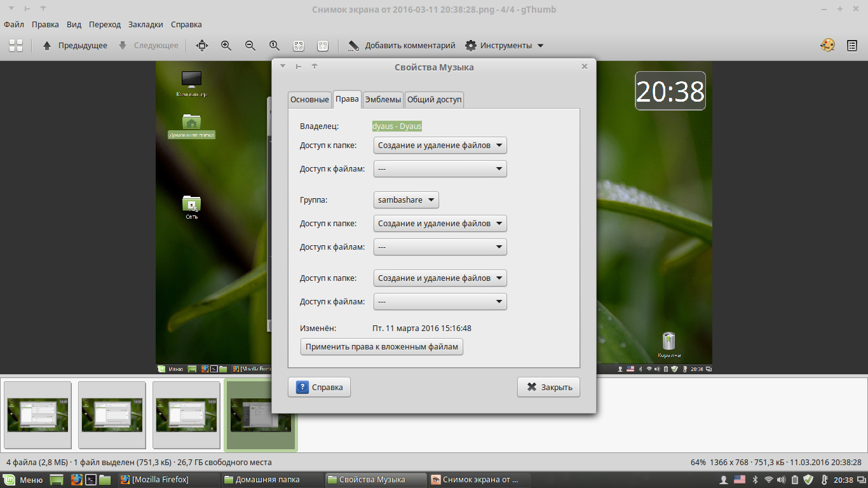The image size is (868, 488).
Task: Open owner's file access dropdown
Action: coord(440,169)
